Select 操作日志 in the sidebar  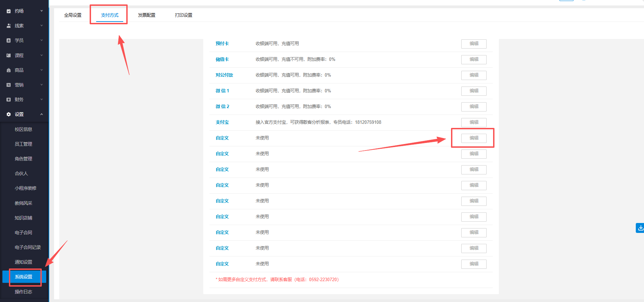coord(23,292)
